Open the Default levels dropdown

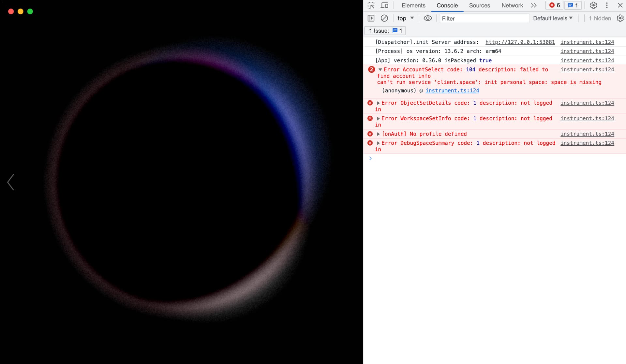tap(553, 18)
